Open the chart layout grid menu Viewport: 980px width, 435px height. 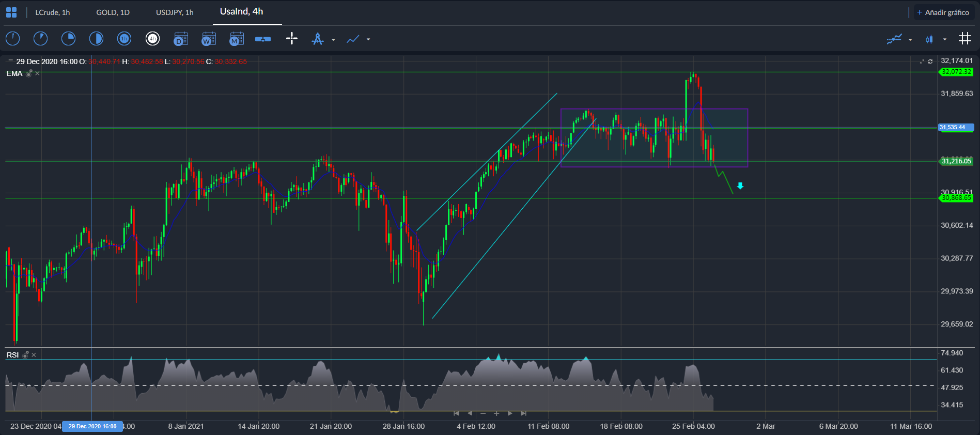[x=11, y=12]
